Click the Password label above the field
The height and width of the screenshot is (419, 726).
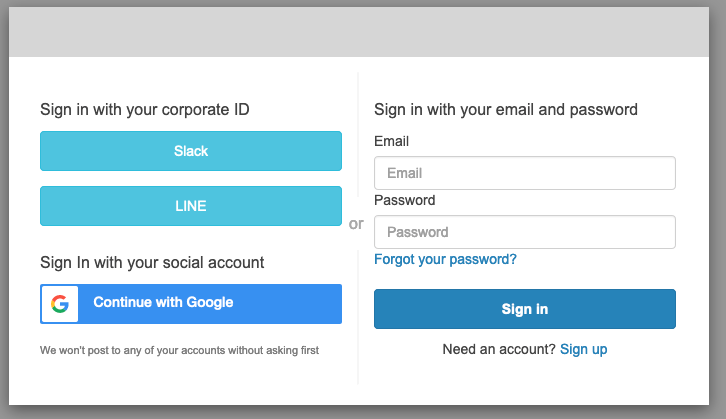[405, 200]
